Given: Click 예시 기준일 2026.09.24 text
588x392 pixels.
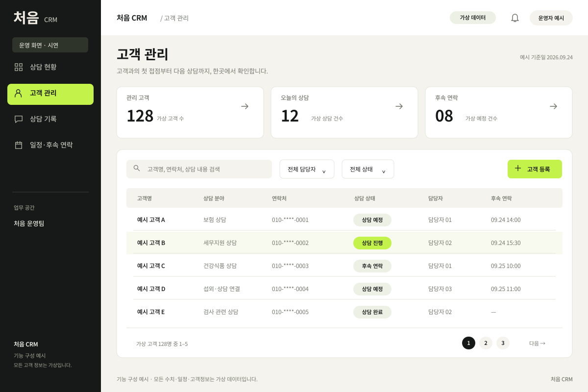Looking at the screenshot, I should pos(546,57).
